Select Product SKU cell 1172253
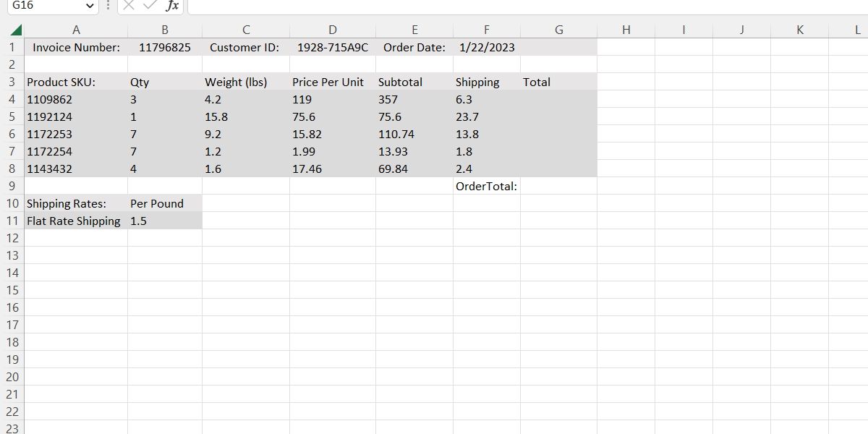This screenshot has height=434, width=868. 76,135
